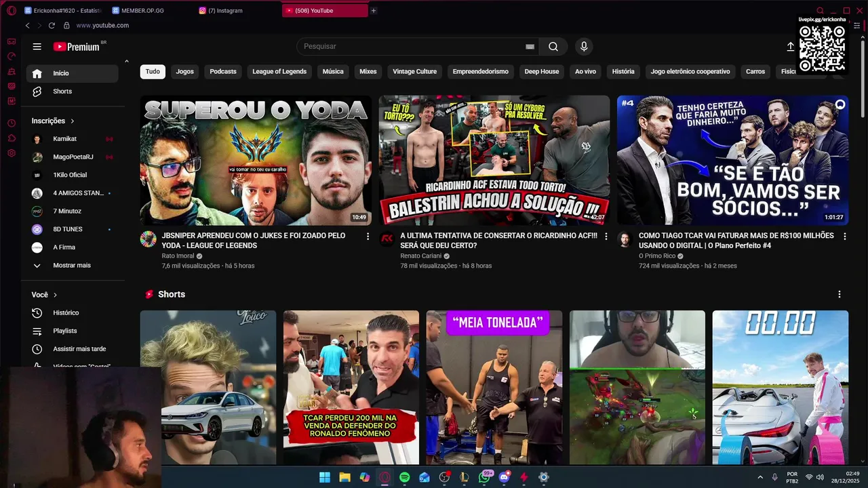
Task: Open File Explorer from taskbar
Action: [x=344, y=477]
